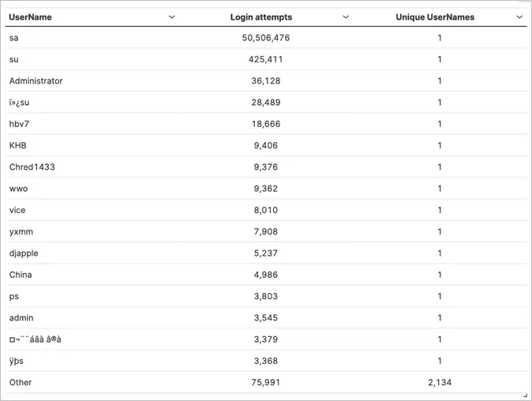Click the Unique UserNames header label

point(435,17)
